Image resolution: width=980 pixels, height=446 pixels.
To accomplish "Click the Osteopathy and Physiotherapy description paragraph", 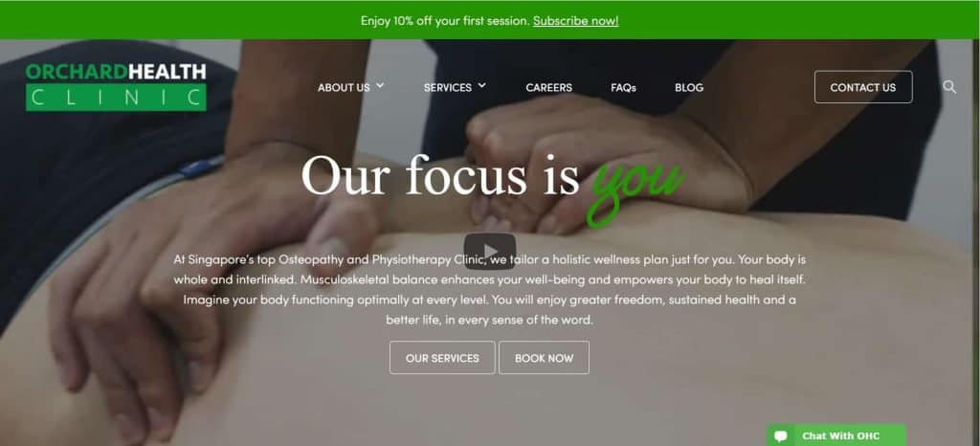I will tap(489, 289).
